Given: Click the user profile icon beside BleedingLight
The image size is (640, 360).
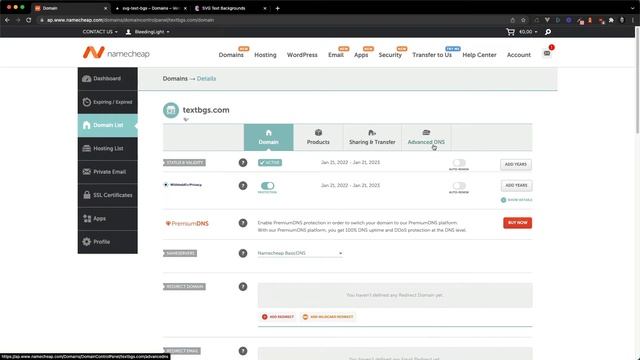Looking at the screenshot, I should [x=128, y=32].
